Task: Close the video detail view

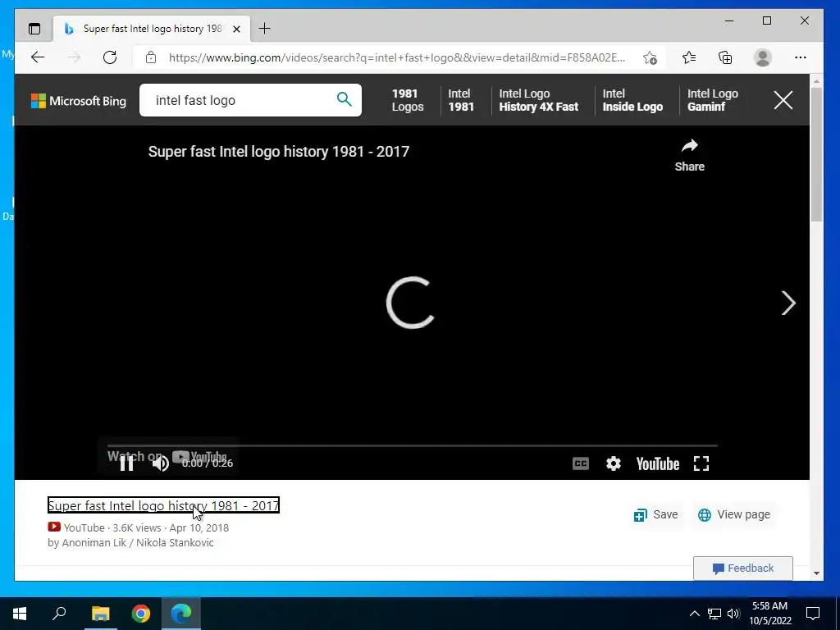Action: click(x=783, y=100)
